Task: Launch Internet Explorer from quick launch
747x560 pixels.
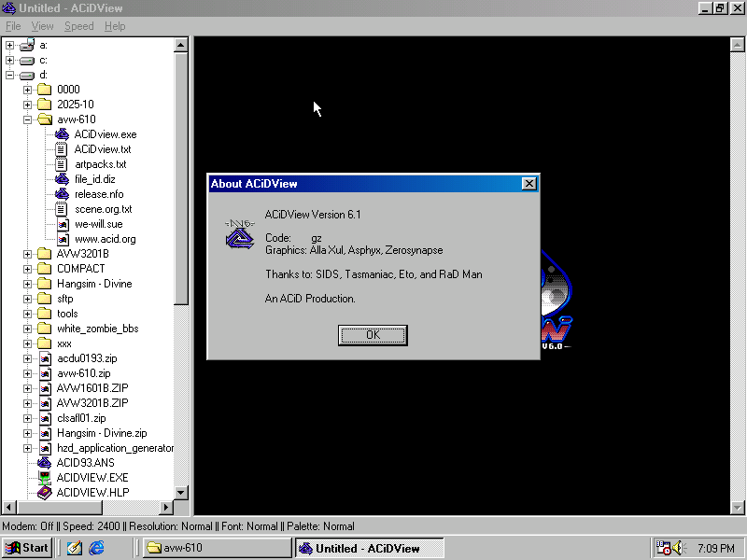Action: [x=97, y=548]
